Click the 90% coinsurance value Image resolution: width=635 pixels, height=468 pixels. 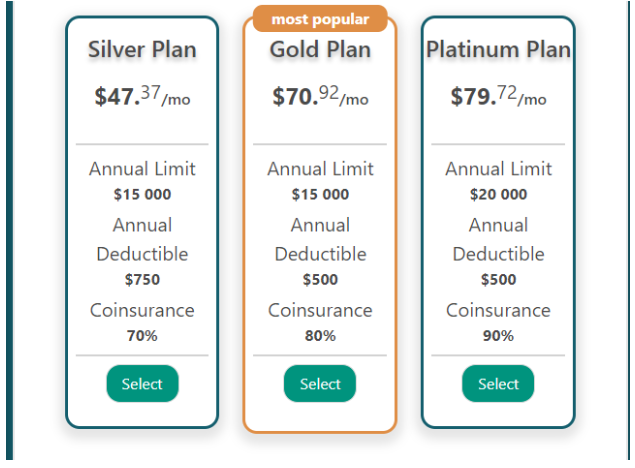tap(498, 335)
